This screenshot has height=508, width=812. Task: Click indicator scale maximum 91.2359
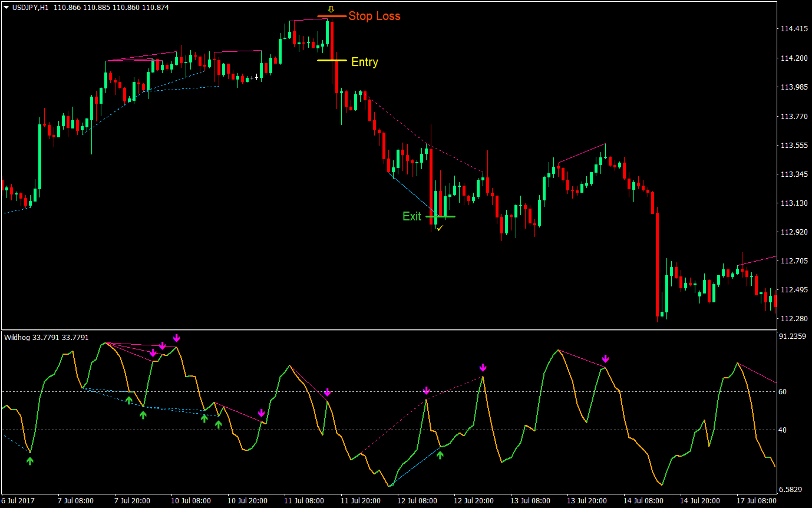[x=793, y=337]
